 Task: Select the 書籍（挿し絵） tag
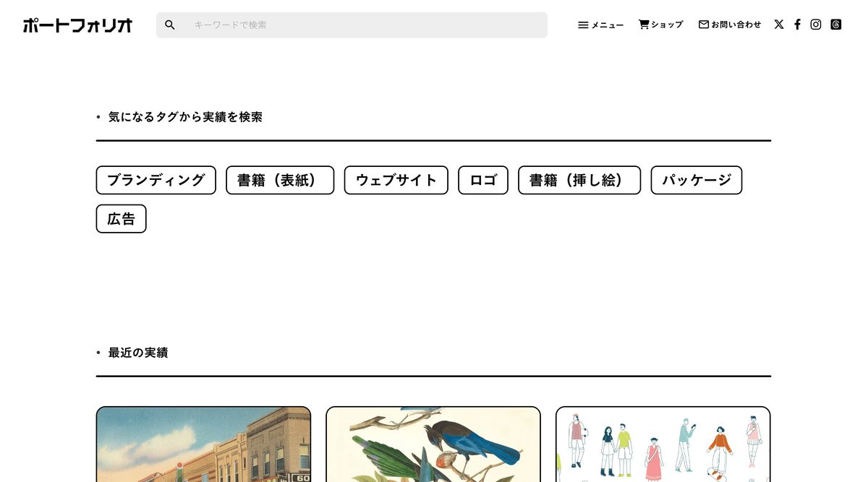click(x=579, y=180)
